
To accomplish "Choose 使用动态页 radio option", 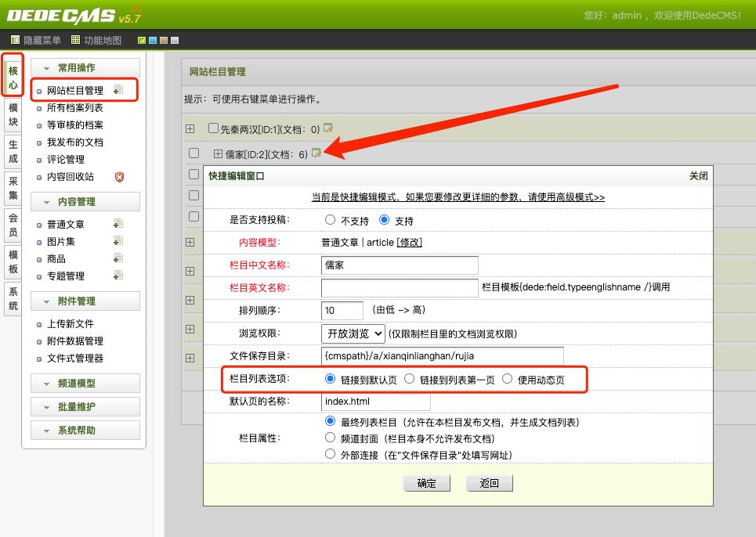I will point(507,379).
